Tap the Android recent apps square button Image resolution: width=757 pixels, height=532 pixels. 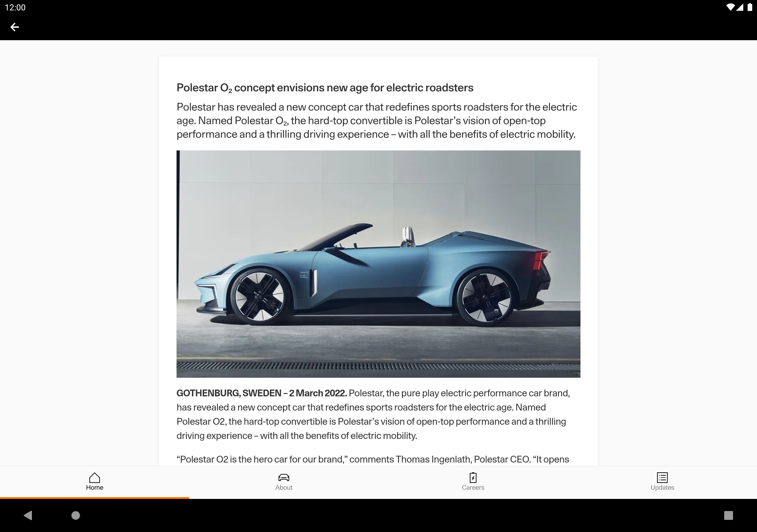(x=728, y=515)
